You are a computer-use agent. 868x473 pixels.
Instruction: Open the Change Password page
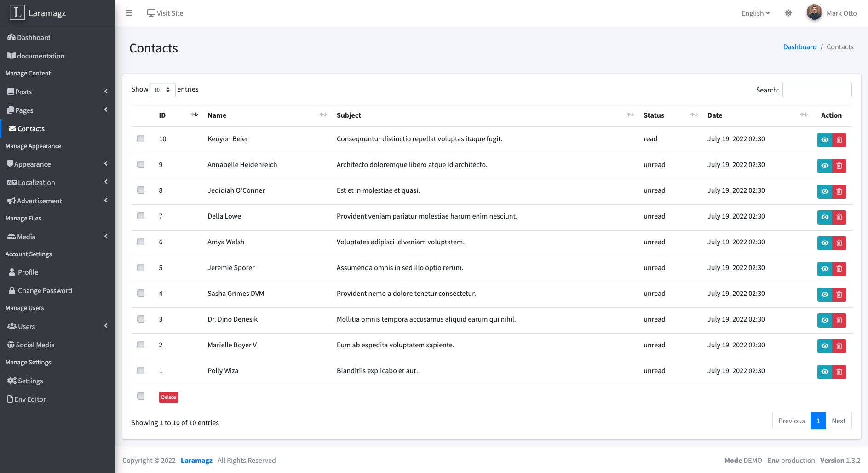[45, 290]
